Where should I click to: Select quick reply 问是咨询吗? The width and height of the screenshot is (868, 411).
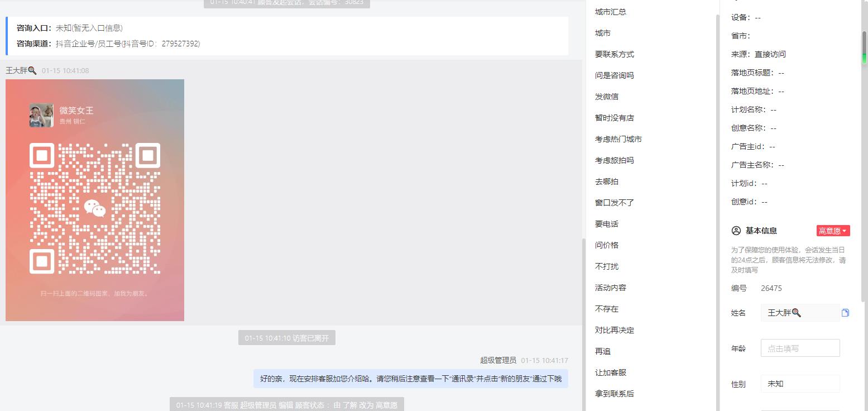(615, 75)
